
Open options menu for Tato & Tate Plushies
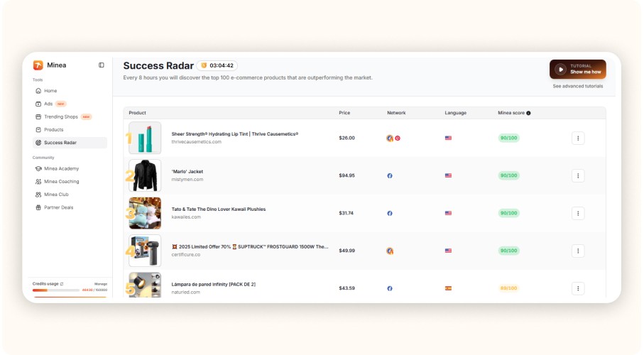pos(578,213)
